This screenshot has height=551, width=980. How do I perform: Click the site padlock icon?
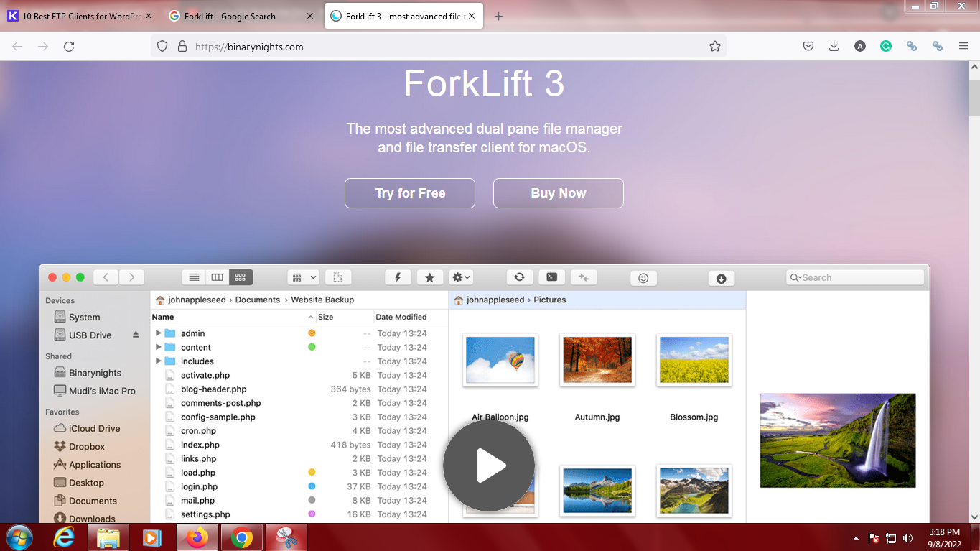182,47
